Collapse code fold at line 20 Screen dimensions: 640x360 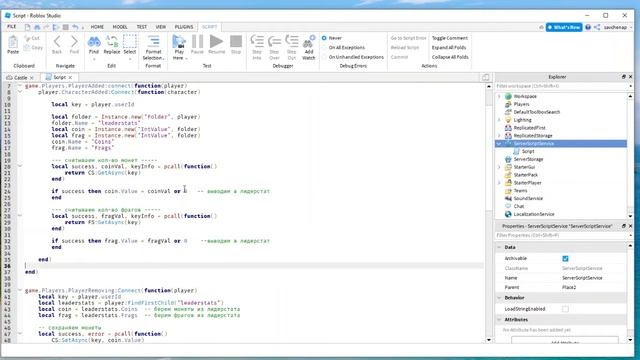[20, 166]
